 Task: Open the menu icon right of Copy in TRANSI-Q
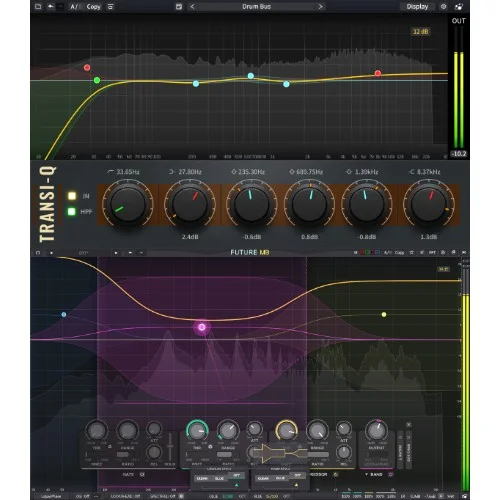click(110, 6)
